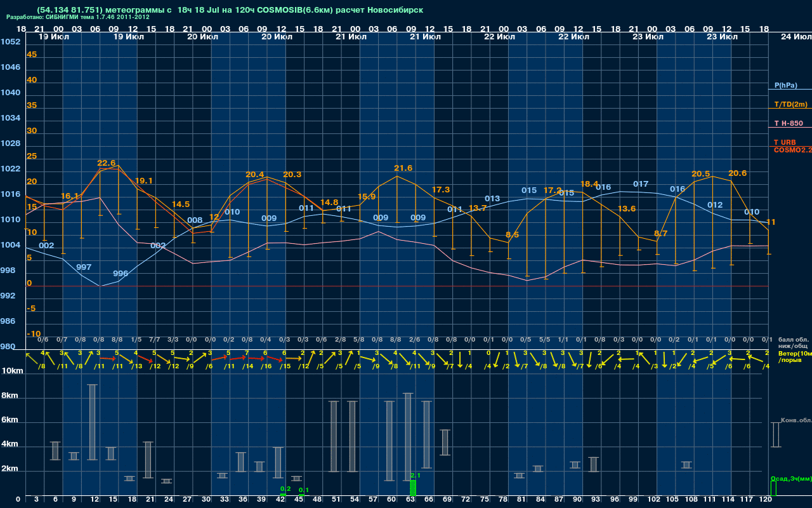Click the 996 pressure value label
This screenshot has width=812, height=508.
tap(121, 274)
